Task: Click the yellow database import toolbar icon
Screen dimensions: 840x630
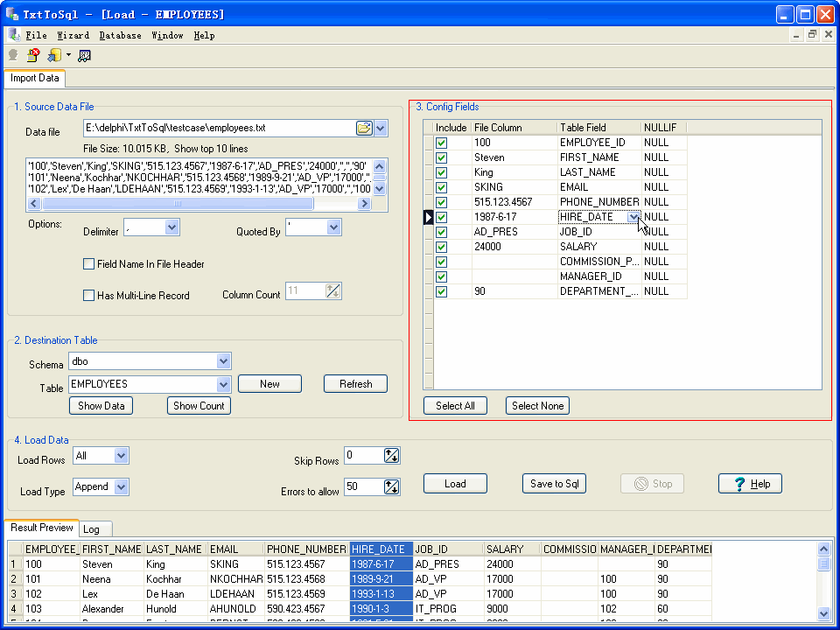Action: coord(54,55)
